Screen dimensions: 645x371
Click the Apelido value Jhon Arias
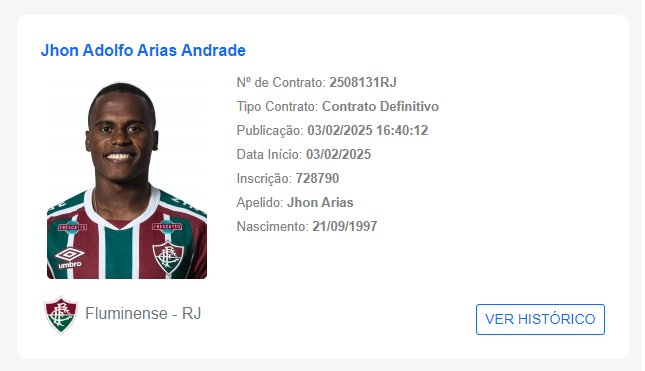320,202
